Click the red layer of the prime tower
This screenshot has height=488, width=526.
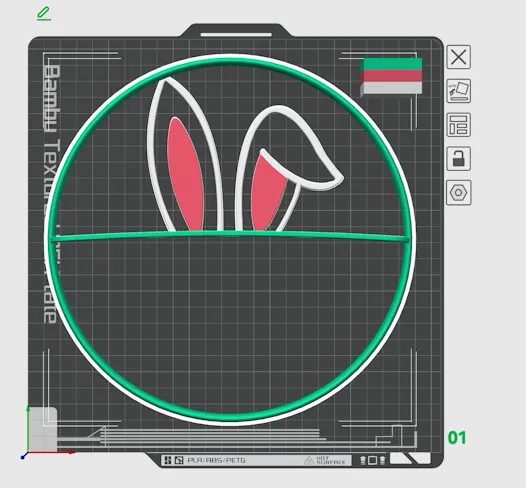[392, 77]
